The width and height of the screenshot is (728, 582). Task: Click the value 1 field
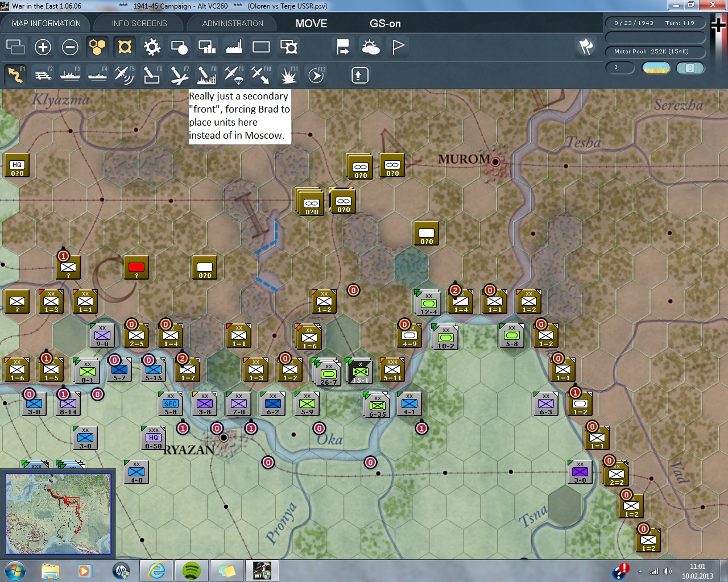tap(620, 68)
